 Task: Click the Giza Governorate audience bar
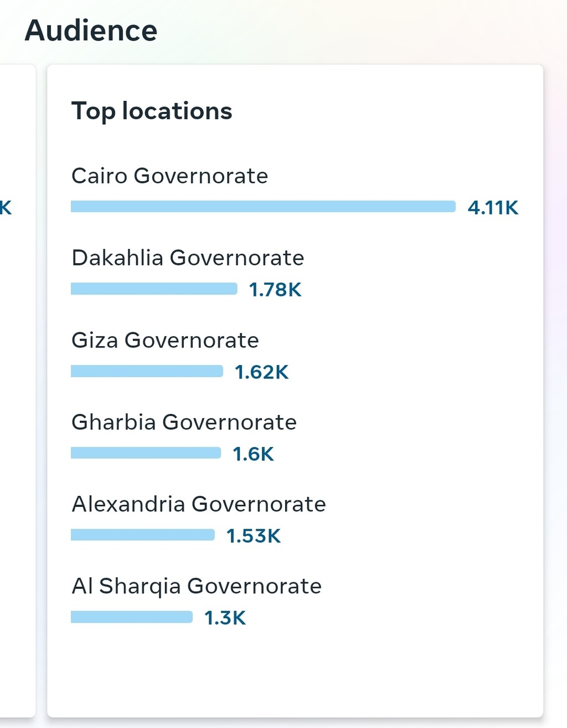tap(147, 371)
